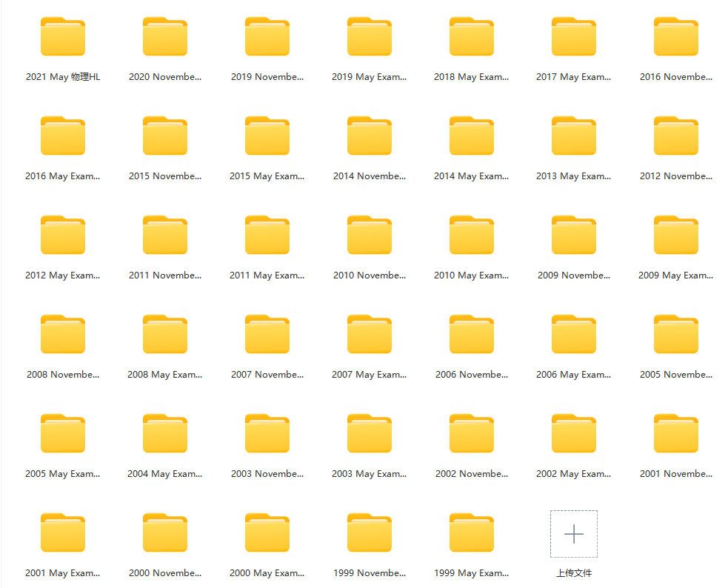The height and width of the screenshot is (588, 728).
Task: Open the 2007 May Exam folder icon
Action: click(x=369, y=334)
